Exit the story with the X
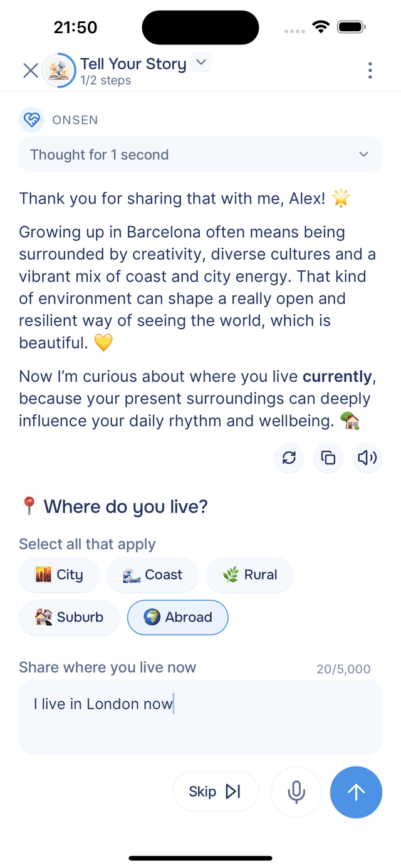 [30, 70]
